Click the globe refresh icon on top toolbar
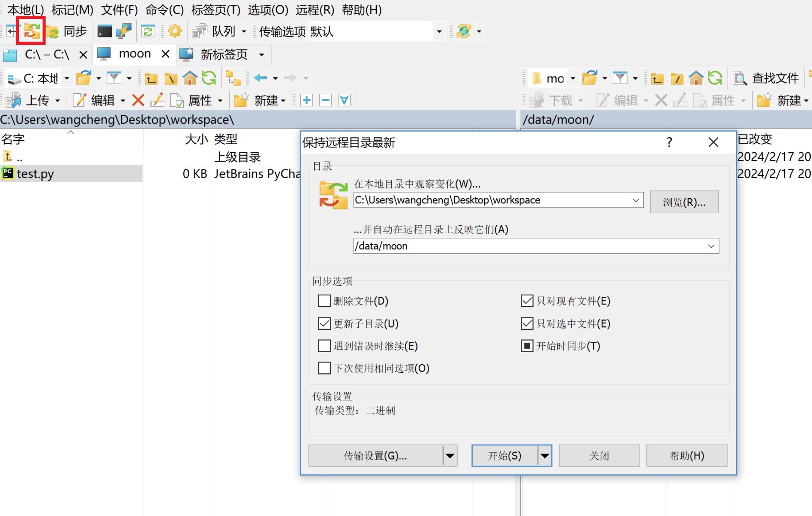 coord(464,31)
